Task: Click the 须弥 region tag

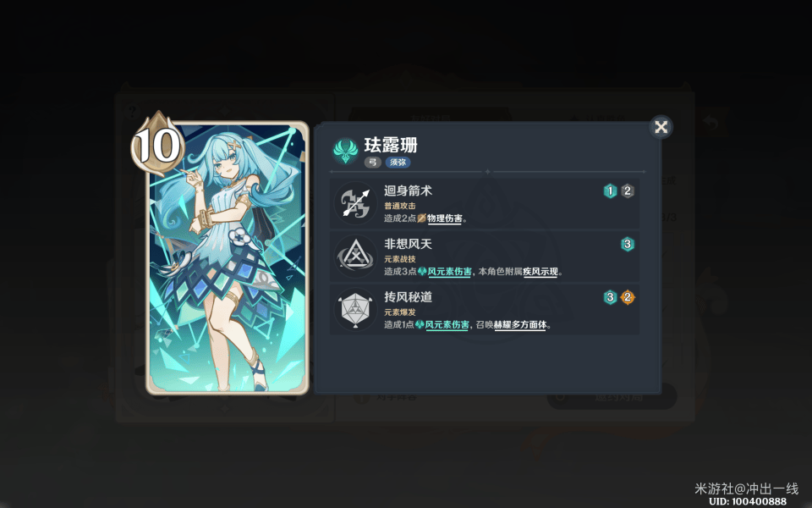Action: (x=398, y=163)
